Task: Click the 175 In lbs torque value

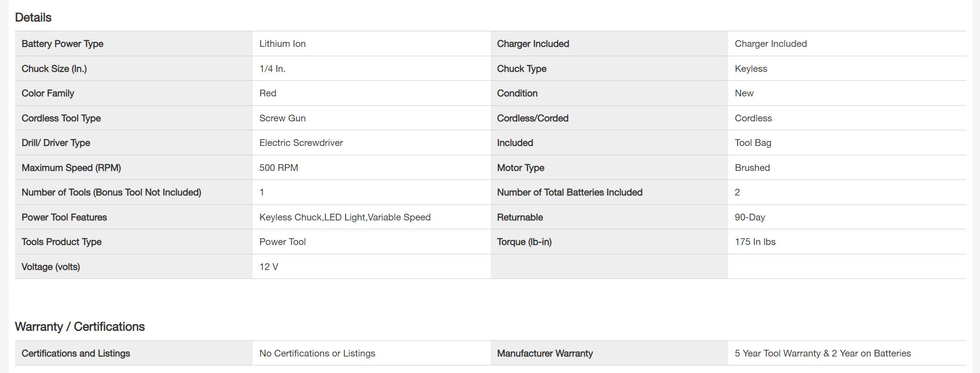Action: click(755, 242)
